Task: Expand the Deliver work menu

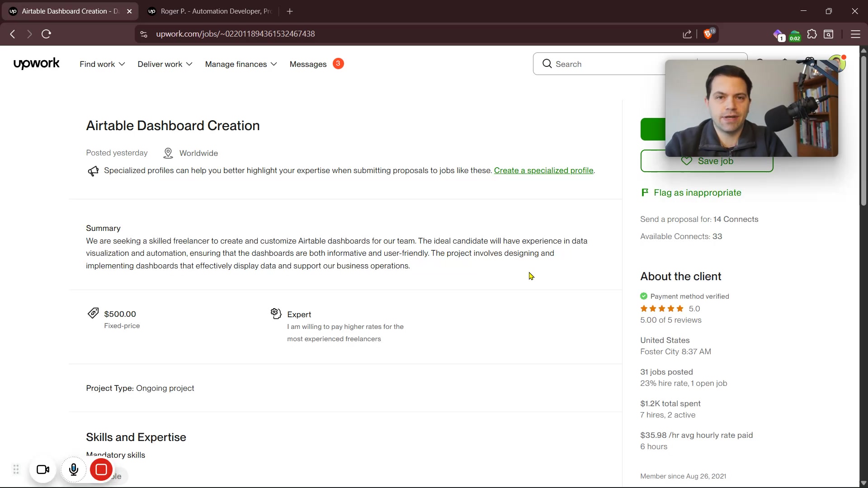Action: point(165,64)
